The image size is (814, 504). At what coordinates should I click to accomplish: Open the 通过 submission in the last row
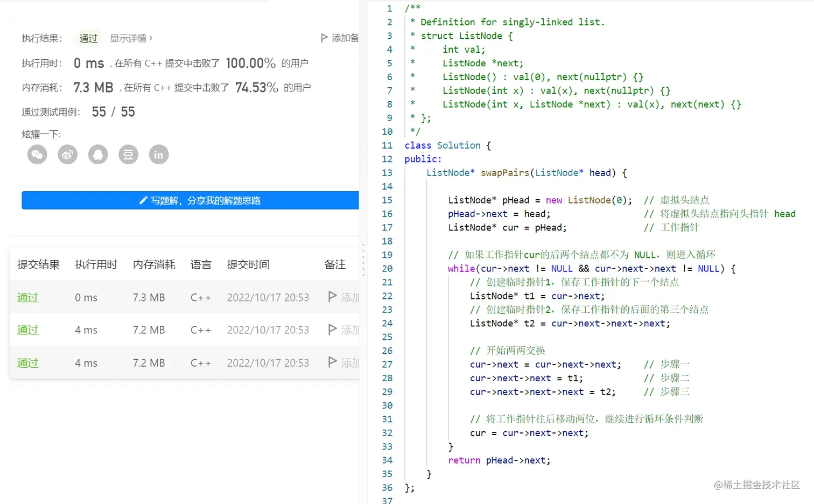tap(28, 363)
